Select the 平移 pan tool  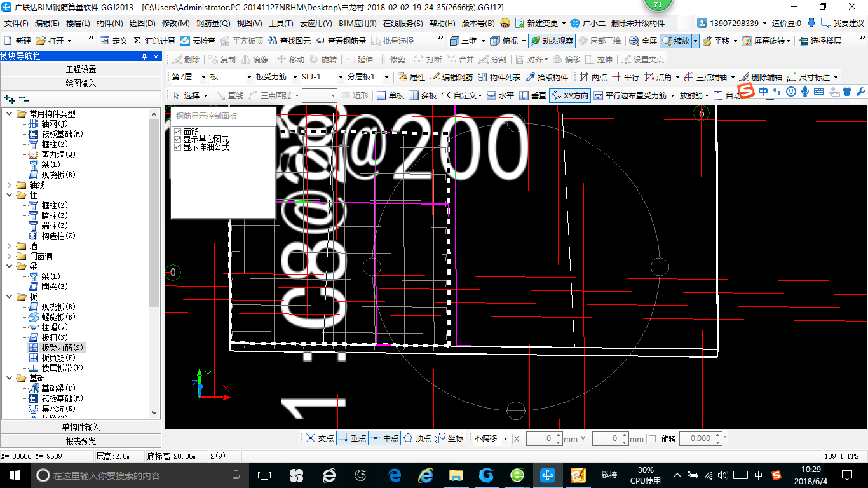[716, 41]
